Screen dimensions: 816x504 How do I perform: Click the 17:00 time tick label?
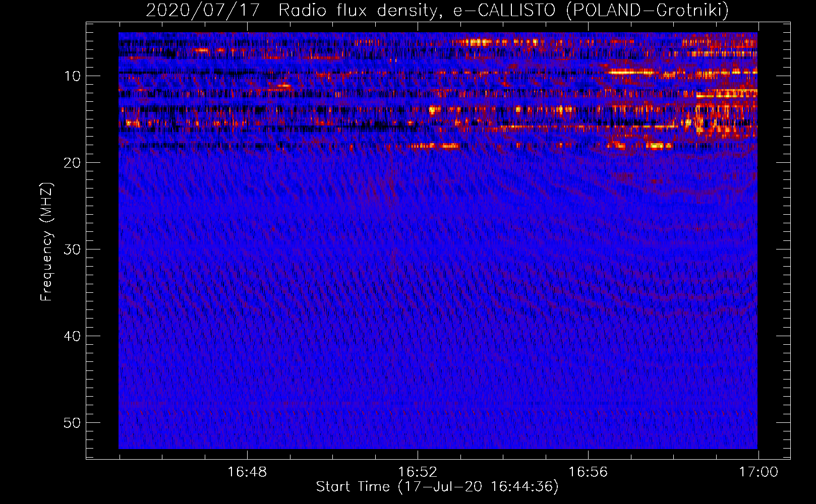(759, 472)
